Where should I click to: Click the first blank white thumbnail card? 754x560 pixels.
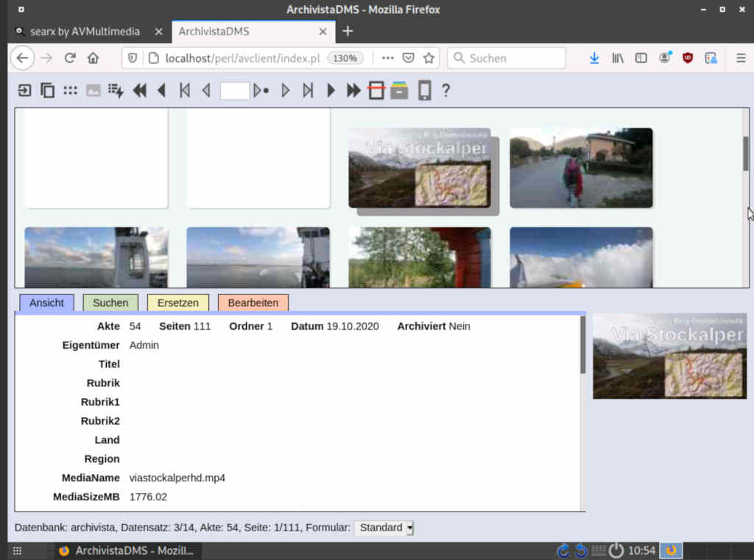(96, 158)
